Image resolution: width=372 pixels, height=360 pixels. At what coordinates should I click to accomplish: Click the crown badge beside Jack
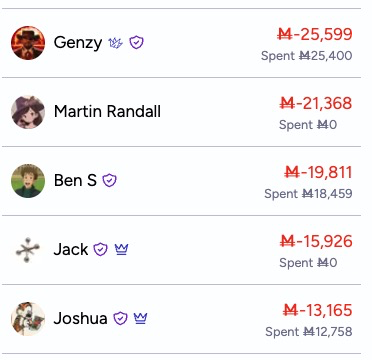point(121,249)
